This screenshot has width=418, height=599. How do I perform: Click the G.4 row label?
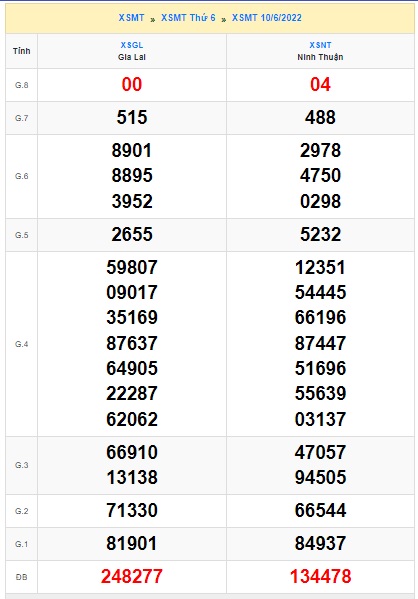[x=21, y=344]
